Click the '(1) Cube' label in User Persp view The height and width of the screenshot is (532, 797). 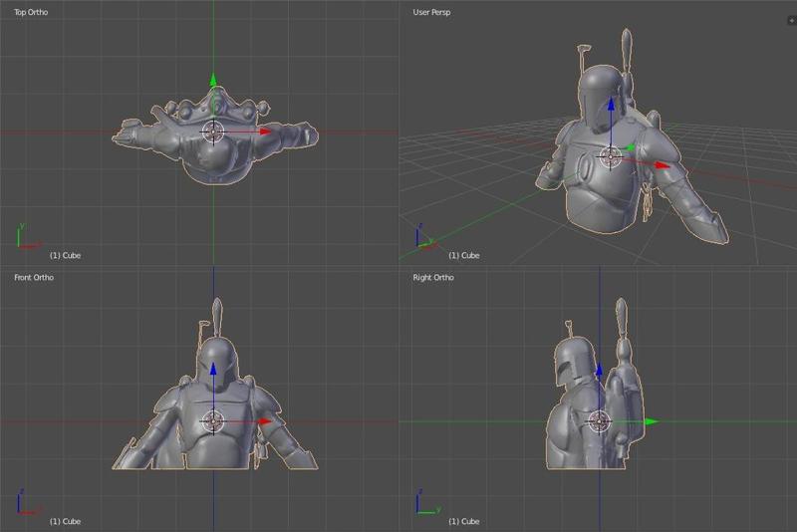464,255
